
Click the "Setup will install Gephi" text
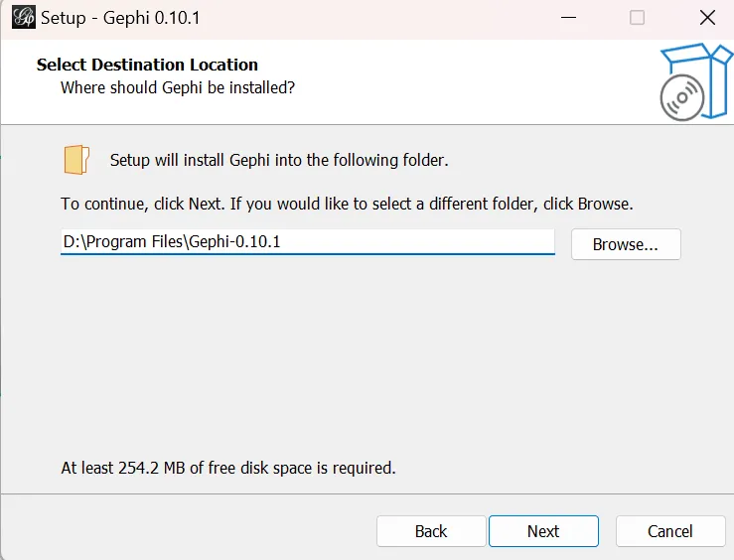click(x=279, y=160)
